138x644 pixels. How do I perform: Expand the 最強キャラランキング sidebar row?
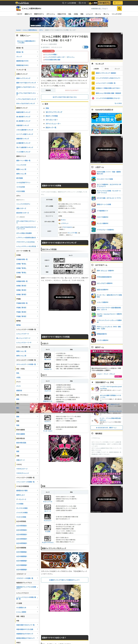27,78
